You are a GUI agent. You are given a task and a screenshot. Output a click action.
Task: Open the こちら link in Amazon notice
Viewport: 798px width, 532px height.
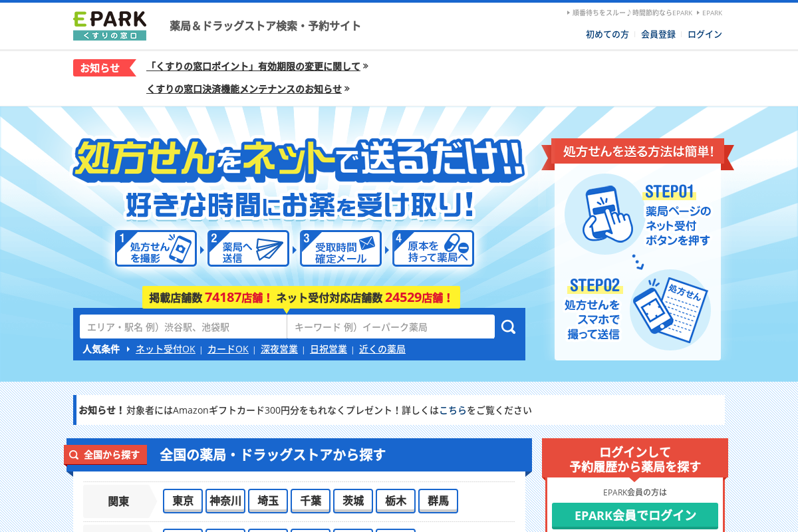pos(453,410)
